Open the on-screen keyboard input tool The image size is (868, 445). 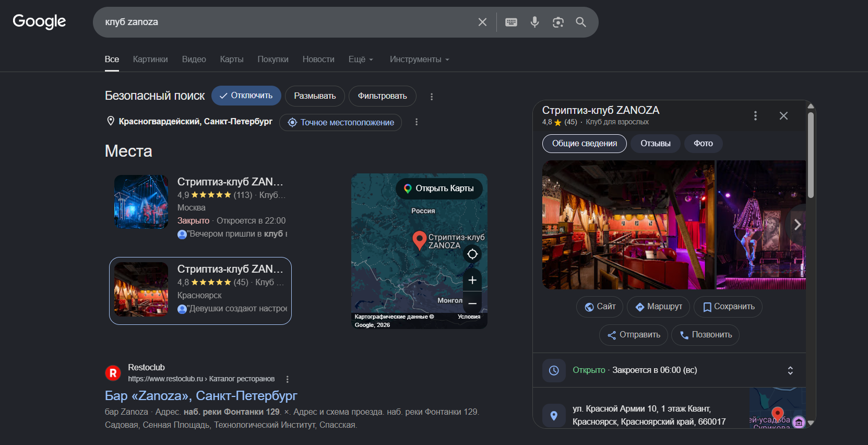(511, 22)
